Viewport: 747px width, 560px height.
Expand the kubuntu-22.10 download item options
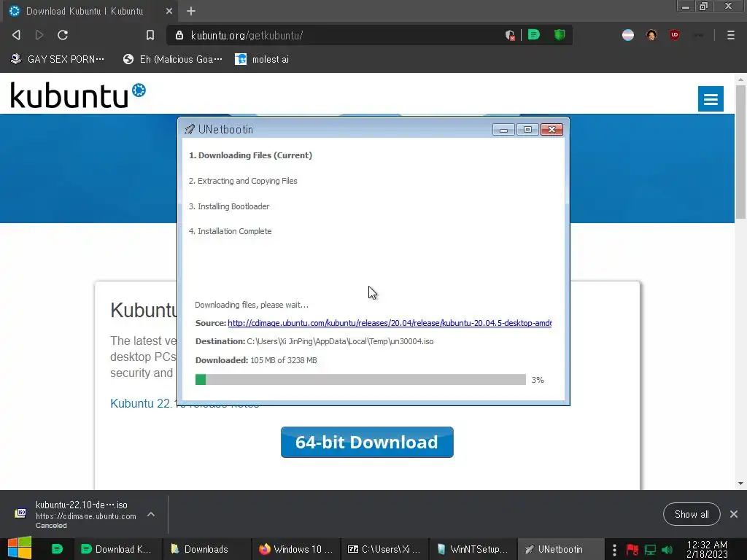tap(151, 514)
